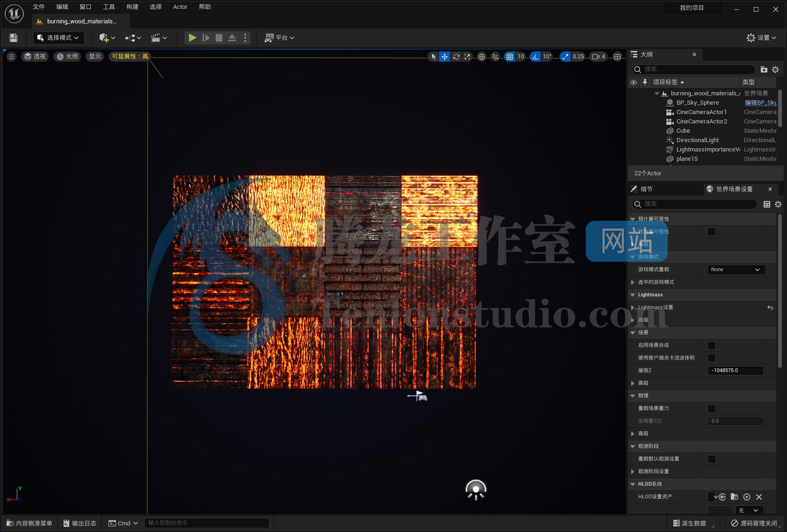Click the 可延展性：高 scalability button
This screenshot has width=787, height=532.
pos(130,57)
